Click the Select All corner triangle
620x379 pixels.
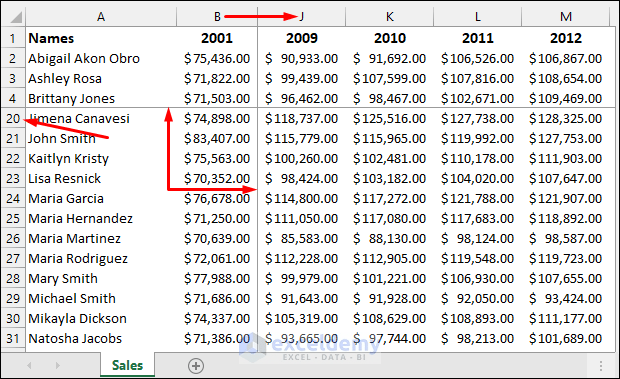point(16,17)
